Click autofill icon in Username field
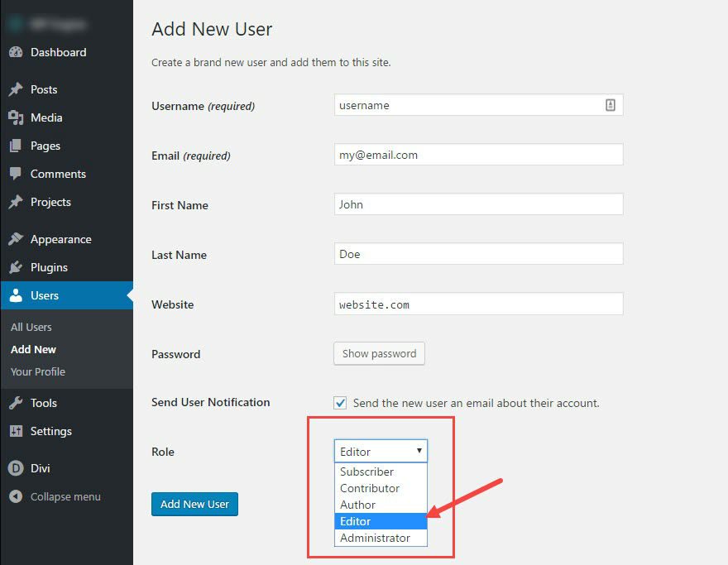Image resolution: width=728 pixels, height=565 pixels. 610,105
